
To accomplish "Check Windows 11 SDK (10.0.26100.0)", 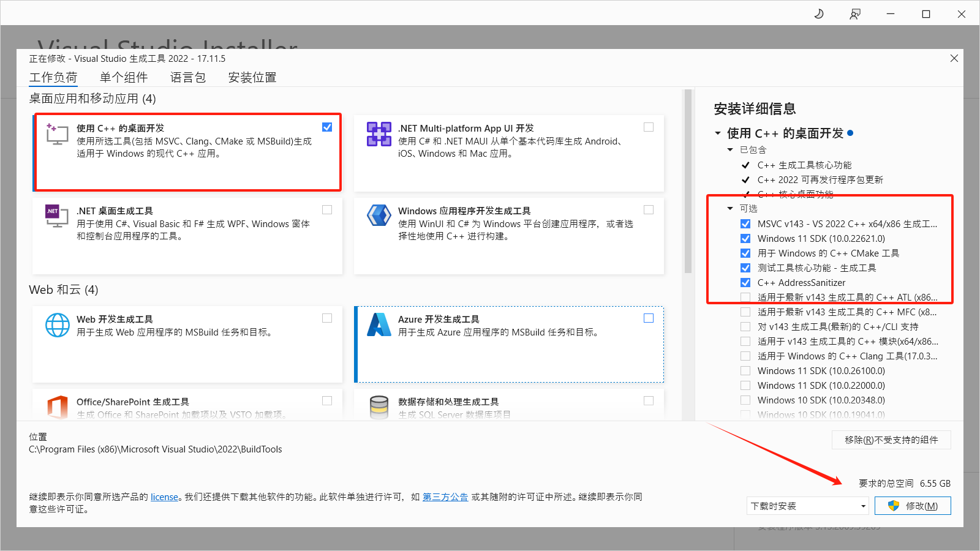I will click(x=745, y=371).
